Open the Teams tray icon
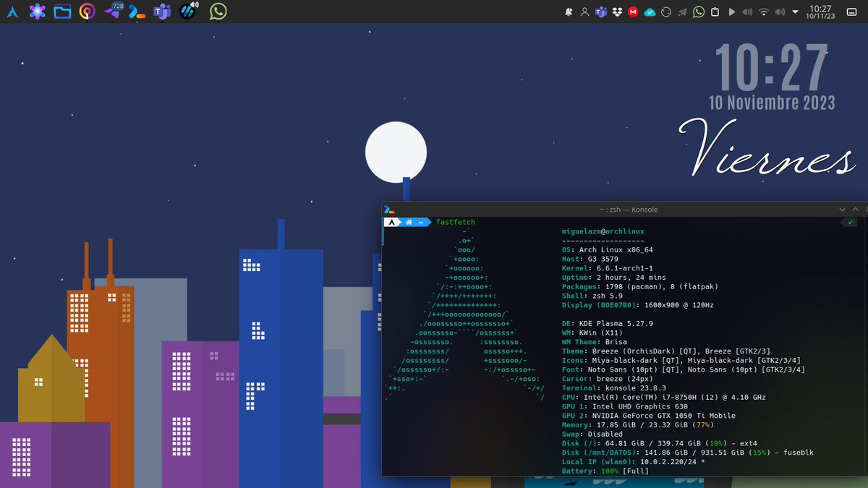The height and width of the screenshot is (488, 868). pos(600,12)
